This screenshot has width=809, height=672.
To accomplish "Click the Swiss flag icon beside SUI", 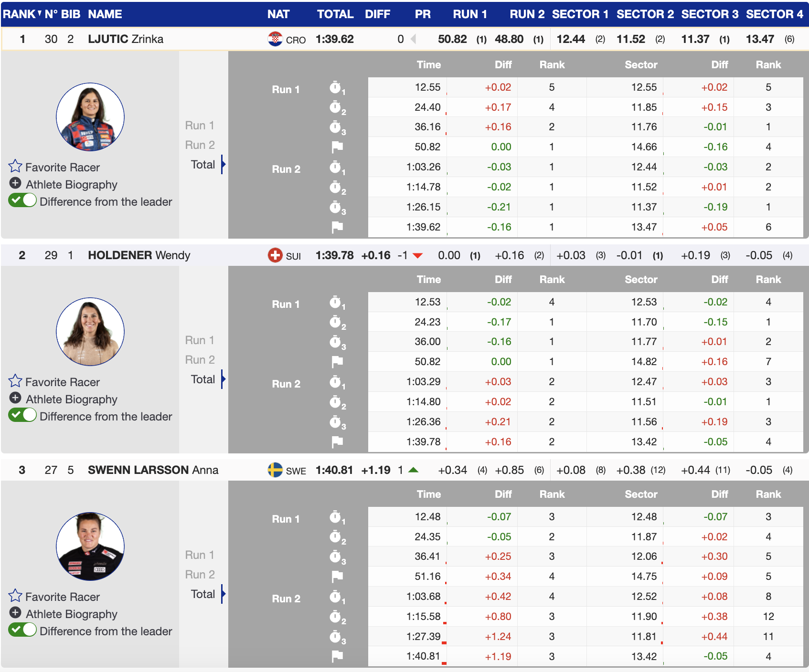I will pyautogui.click(x=275, y=255).
